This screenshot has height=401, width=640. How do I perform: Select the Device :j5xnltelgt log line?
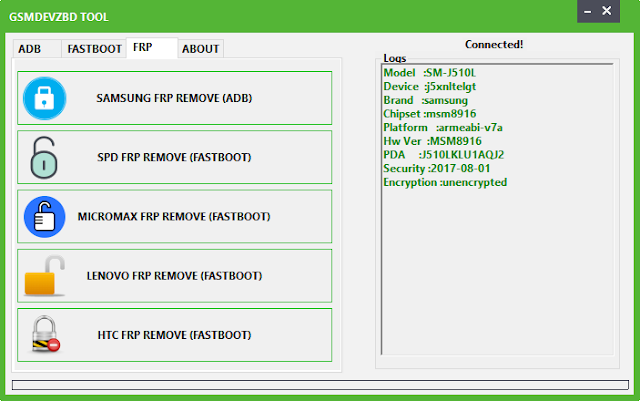430,87
